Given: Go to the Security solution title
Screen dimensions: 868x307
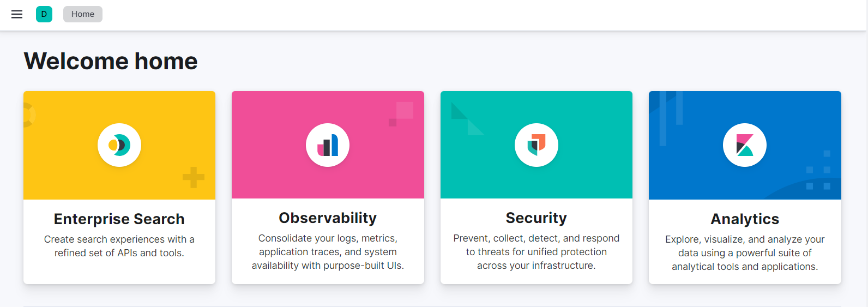Looking at the screenshot, I should tap(537, 218).
